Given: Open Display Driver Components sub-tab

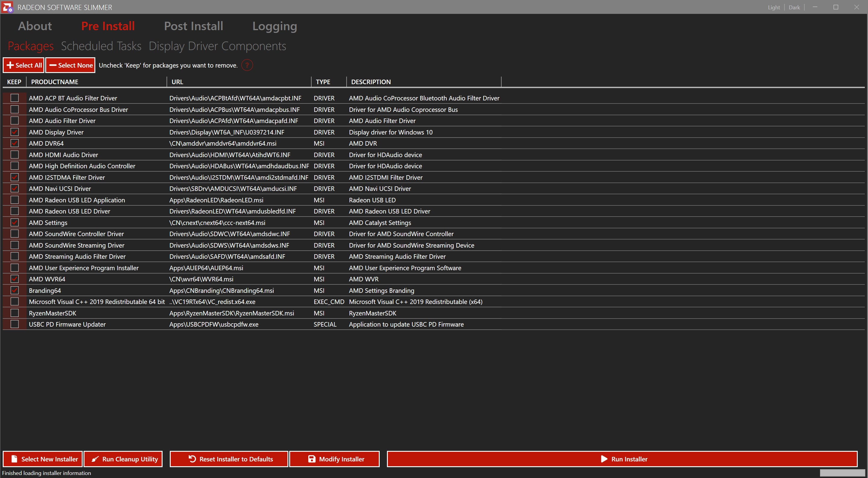Looking at the screenshot, I should [217, 46].
